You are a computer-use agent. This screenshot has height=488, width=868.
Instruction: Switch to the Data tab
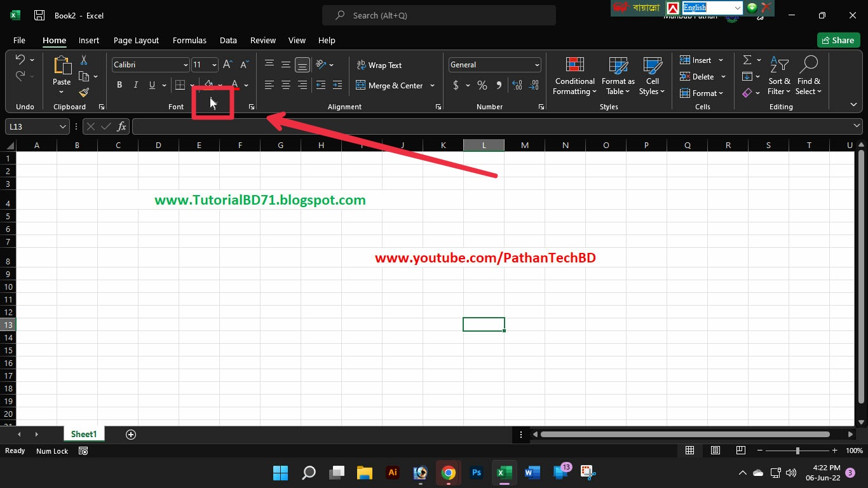(x=228, y=40)
